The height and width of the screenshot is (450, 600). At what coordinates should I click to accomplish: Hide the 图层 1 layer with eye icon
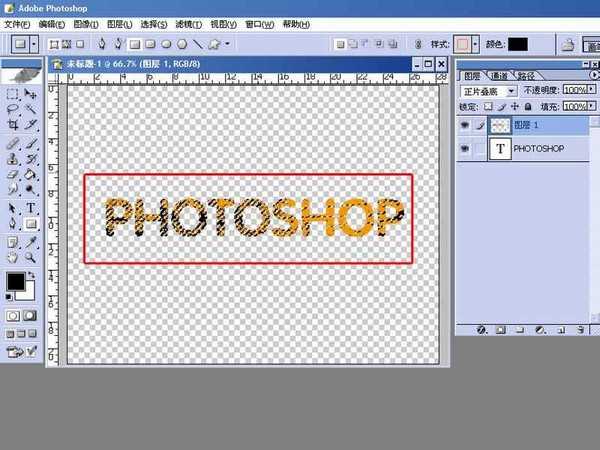pos(465,125)
